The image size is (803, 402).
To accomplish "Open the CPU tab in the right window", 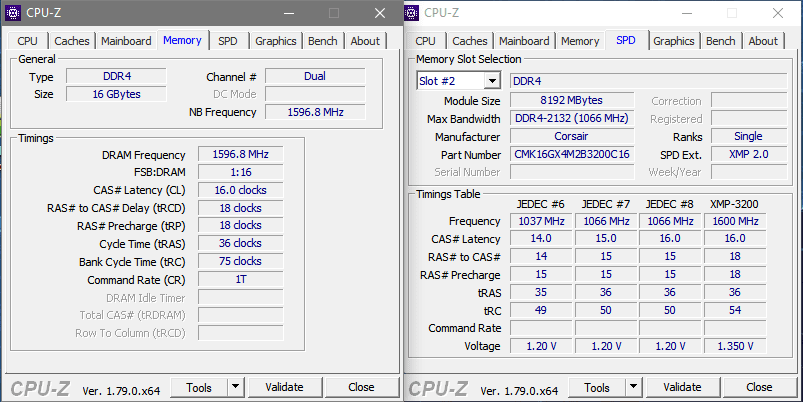I will pos(426,41).
